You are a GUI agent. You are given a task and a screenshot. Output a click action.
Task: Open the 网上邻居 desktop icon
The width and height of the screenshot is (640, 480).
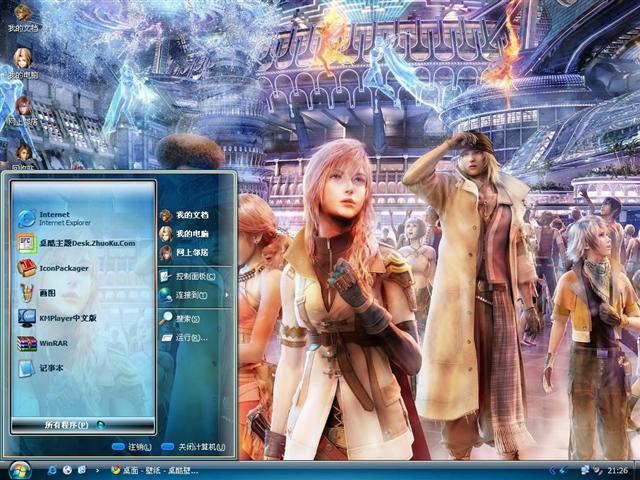click(x=23, y=111)
